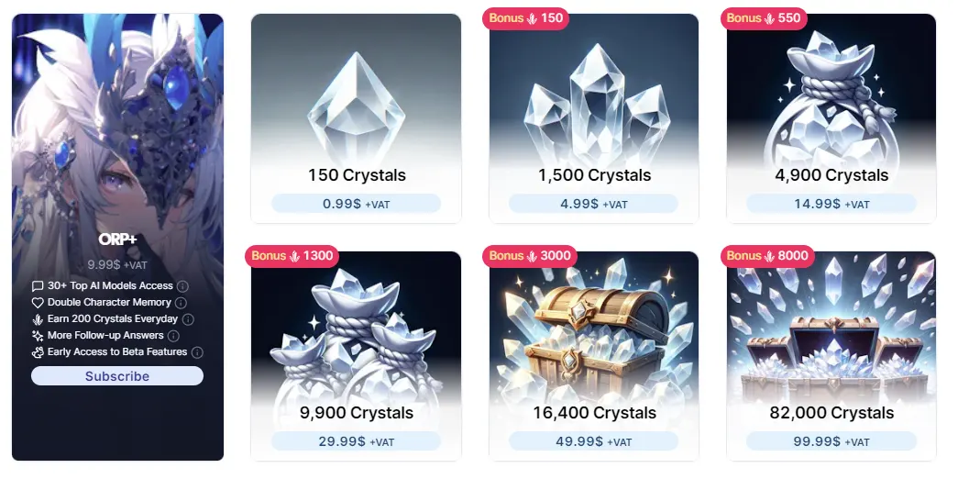
Task: Click the 29.99$ +VAT price button
Action: 357,441
